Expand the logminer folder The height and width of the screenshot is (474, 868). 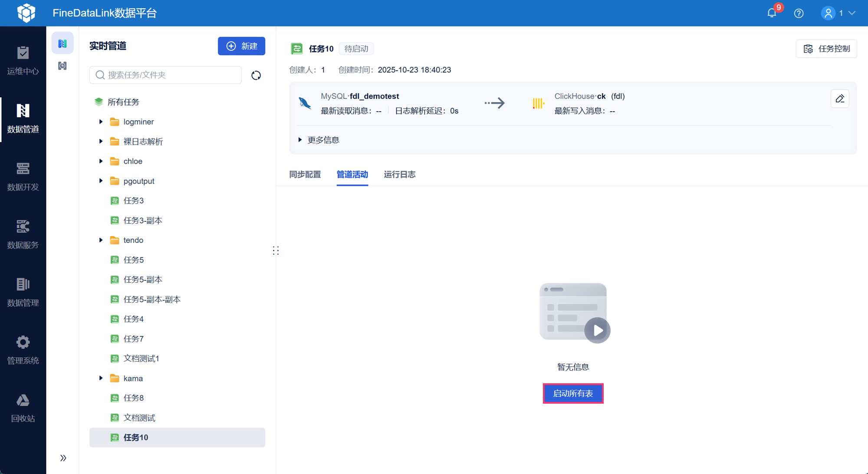point(101,122)
